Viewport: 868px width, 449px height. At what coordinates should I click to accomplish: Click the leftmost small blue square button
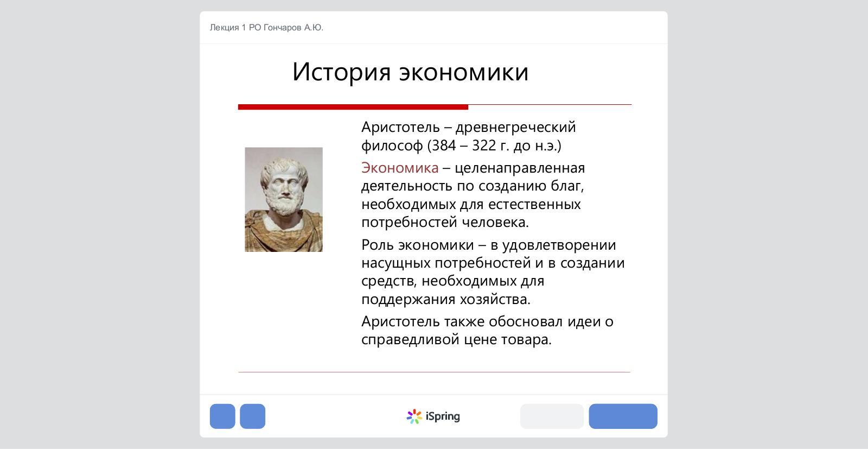tap(222, 416)
